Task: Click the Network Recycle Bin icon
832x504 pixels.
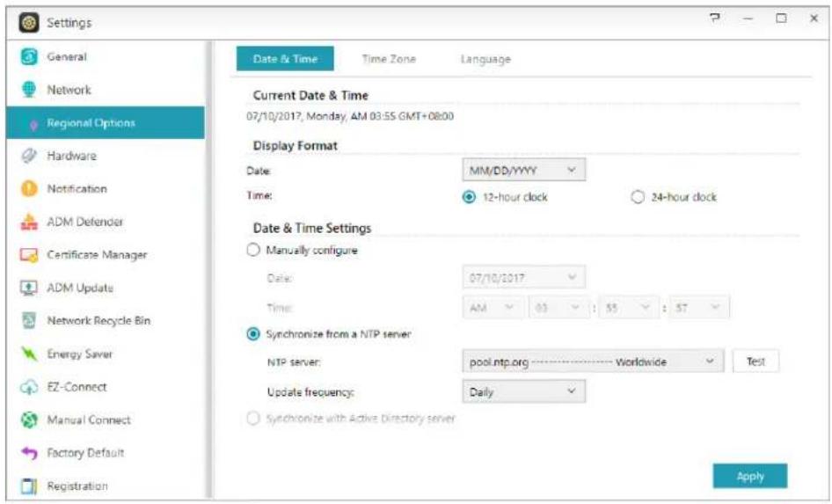Action: (29, 320)
